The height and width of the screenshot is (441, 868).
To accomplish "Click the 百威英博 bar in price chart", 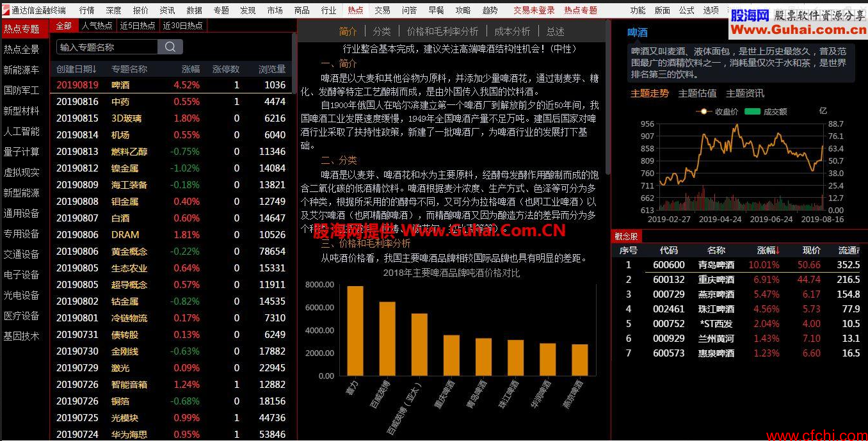I will point(387,339).
